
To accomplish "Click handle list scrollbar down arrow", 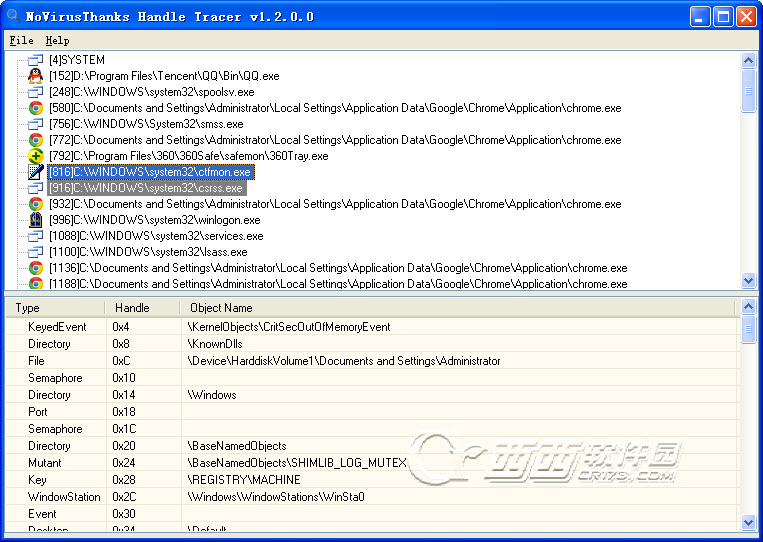I will [x=748, y=523].
